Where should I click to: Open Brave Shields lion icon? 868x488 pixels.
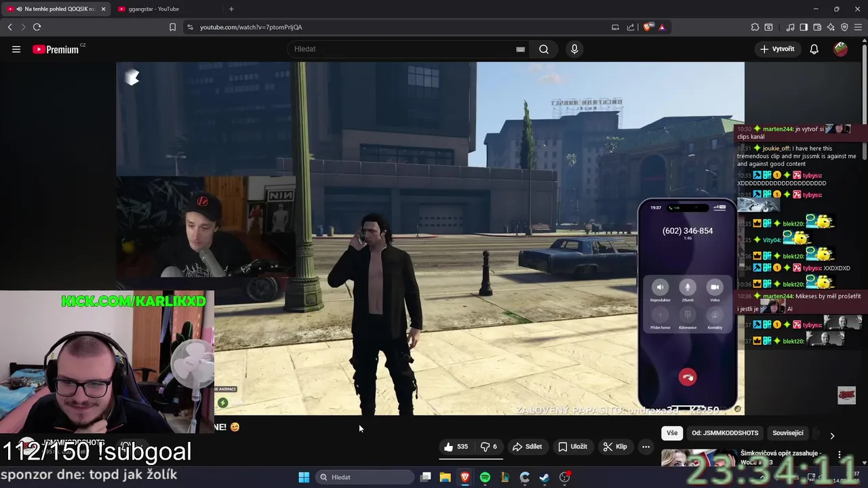(x=648, y=27)
